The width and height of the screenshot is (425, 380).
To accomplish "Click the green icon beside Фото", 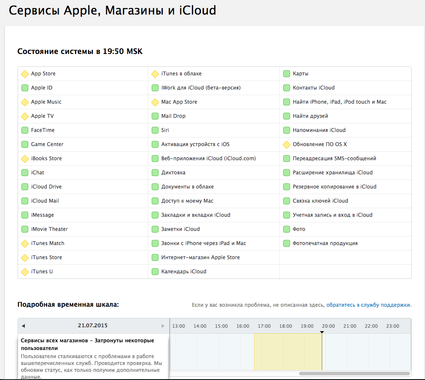I will point(286,229).
